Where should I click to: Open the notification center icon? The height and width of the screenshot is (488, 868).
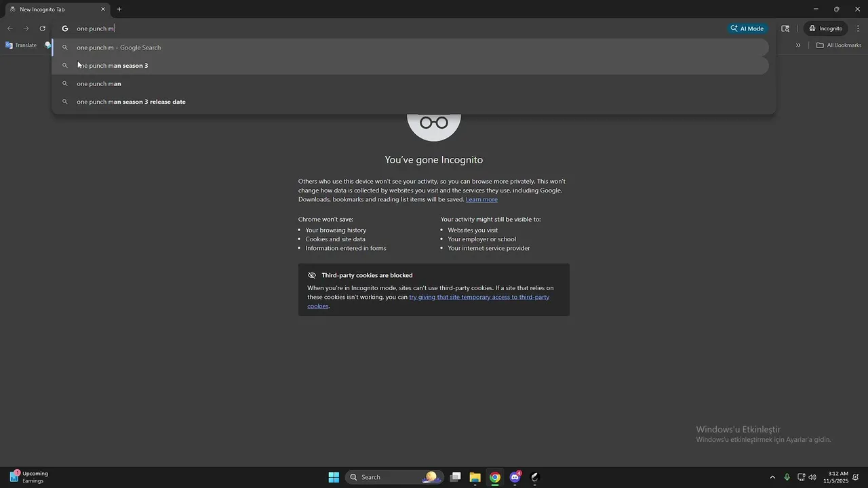856,477
